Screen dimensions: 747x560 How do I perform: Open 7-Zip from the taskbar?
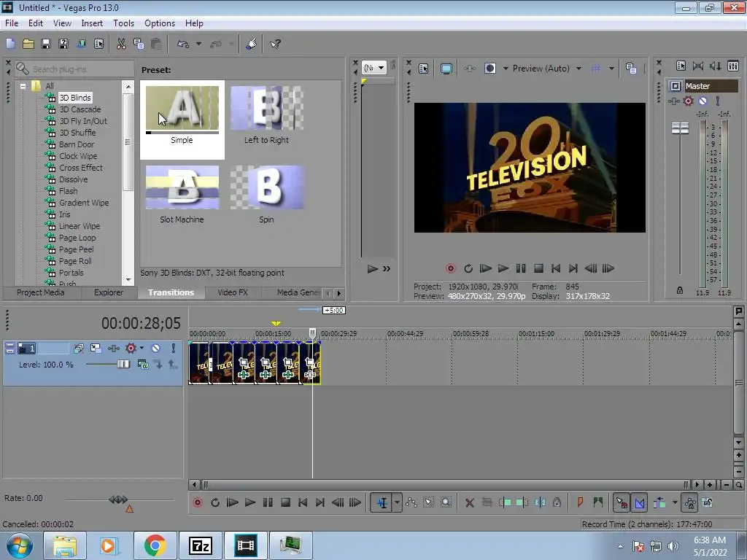coord(200,545)
